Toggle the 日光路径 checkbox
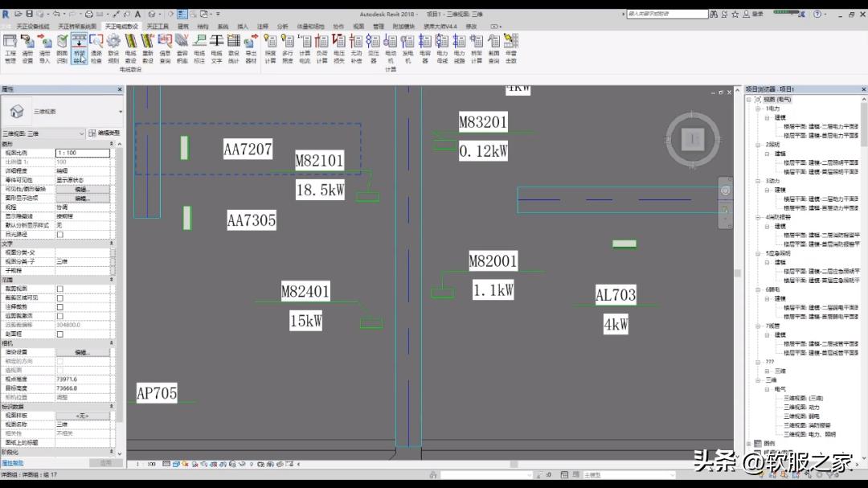 pos(60,234)
